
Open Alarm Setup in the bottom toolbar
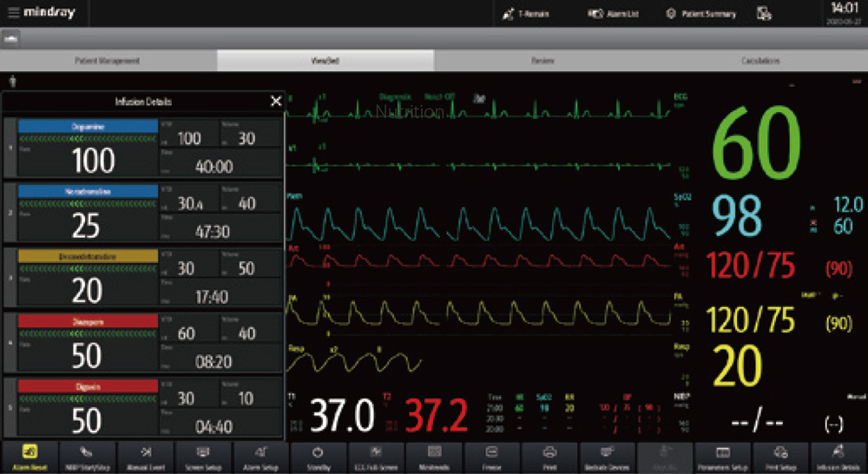pos(260,456)
